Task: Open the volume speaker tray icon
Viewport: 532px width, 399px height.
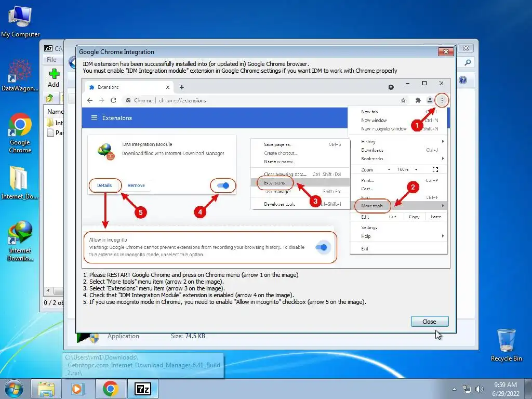Action: [480, 389]
